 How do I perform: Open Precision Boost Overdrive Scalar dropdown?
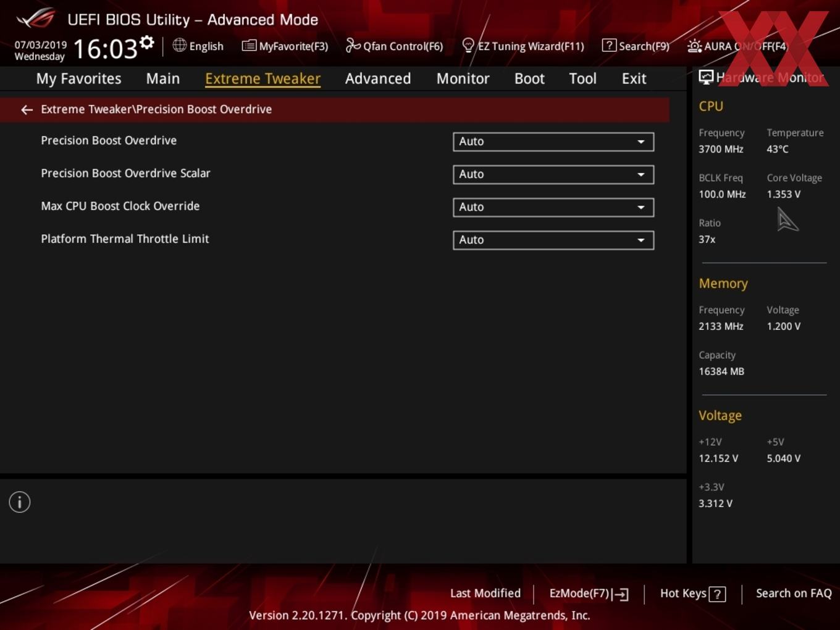pos(553,174)
